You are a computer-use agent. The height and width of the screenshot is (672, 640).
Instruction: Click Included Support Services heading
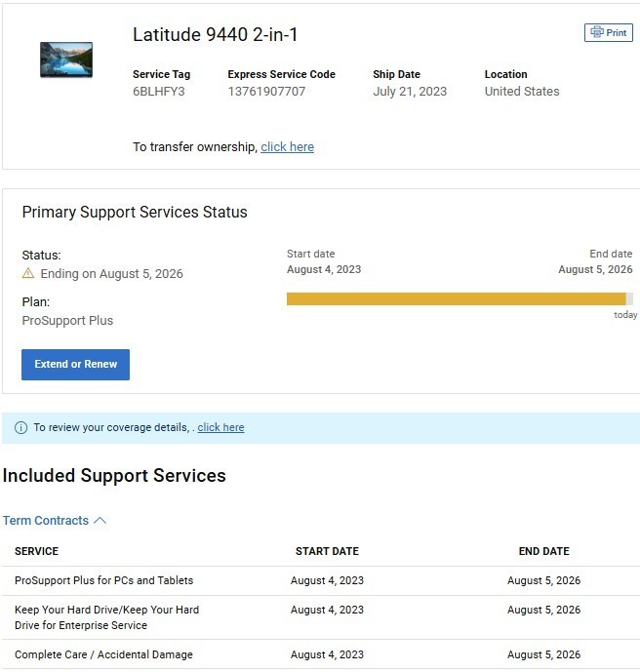pyautogui.click(x=114, y=476)
